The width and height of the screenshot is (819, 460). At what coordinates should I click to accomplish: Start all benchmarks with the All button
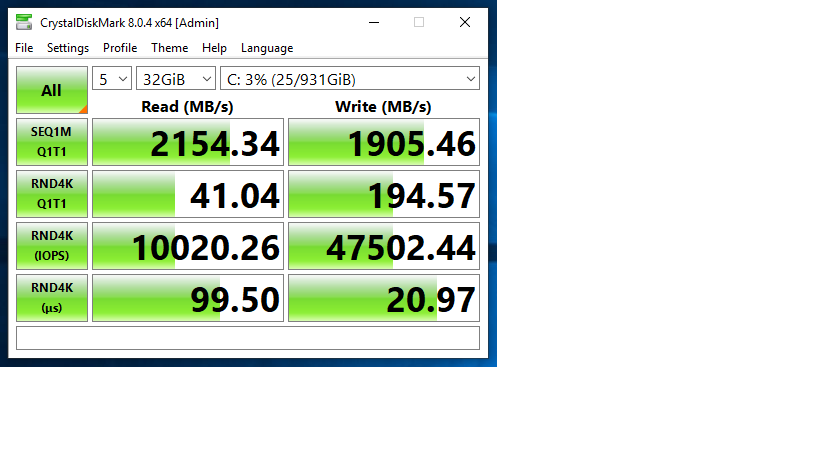pyautogui.click(x=52, y=90)
